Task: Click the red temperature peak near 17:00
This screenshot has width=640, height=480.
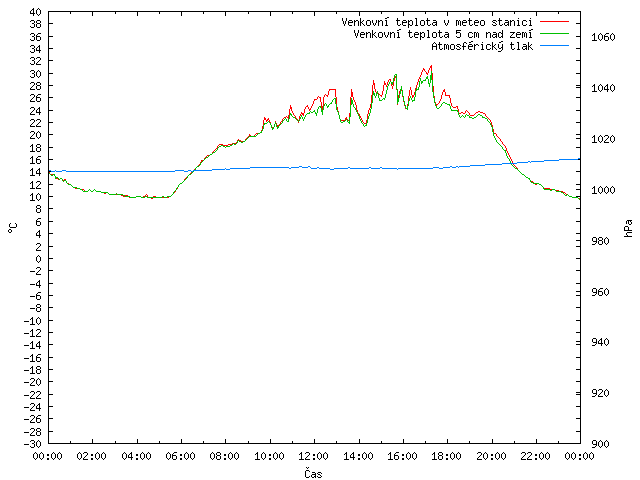Action: pos(431,66)
